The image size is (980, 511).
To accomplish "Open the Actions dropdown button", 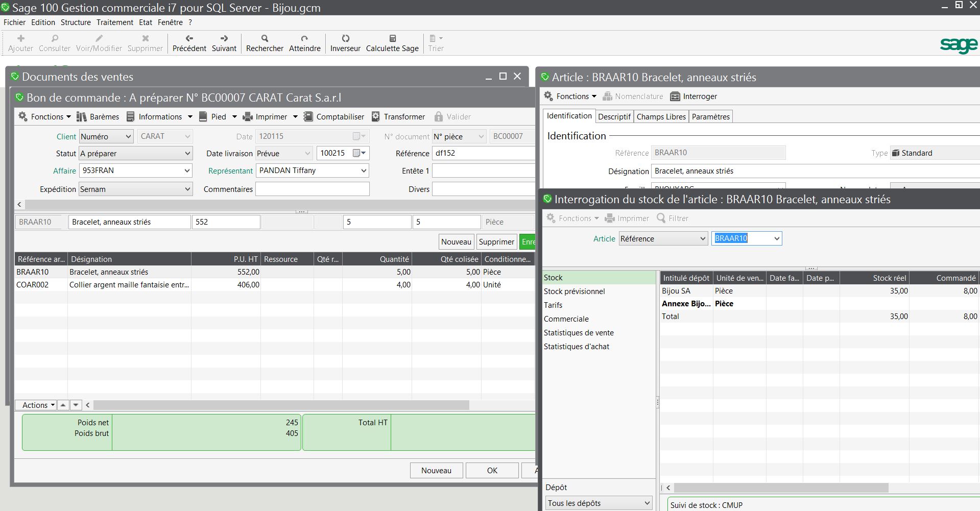I will tap(36, 405).
